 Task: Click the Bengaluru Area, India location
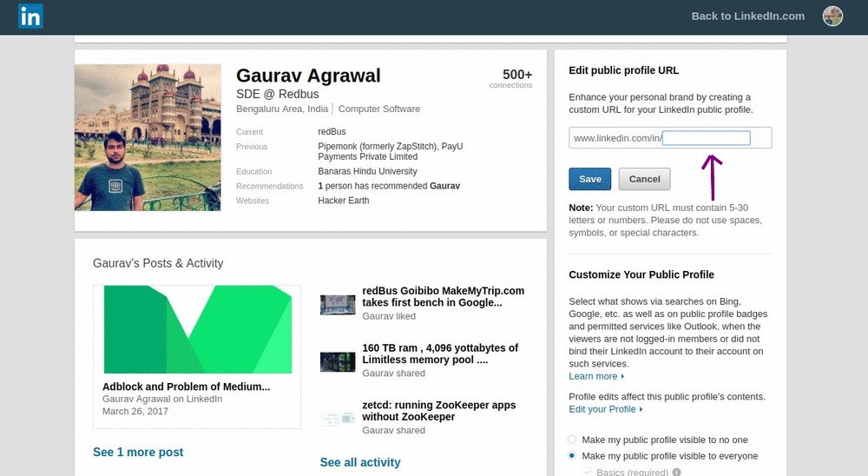[282, 109]
